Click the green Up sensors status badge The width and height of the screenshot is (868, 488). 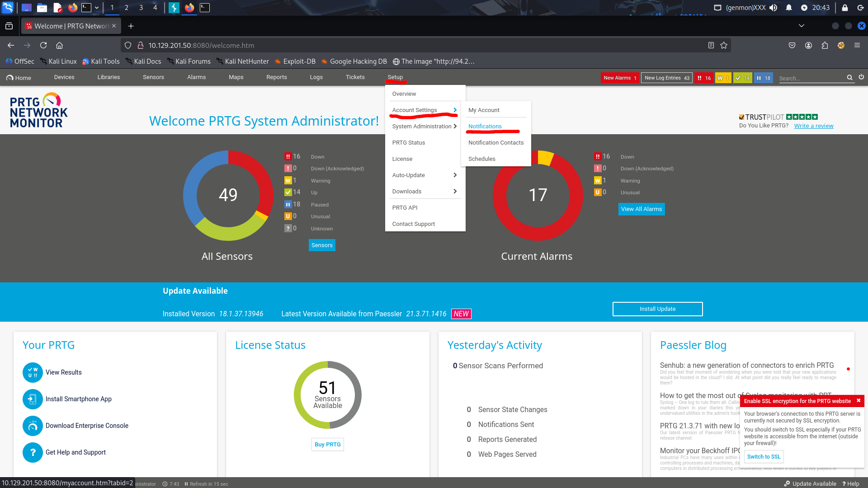742,78
